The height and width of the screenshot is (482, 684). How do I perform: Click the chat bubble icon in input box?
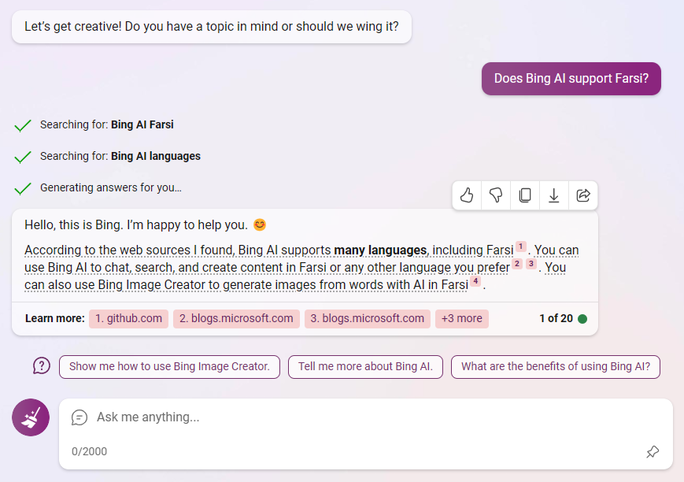(79, 417)
